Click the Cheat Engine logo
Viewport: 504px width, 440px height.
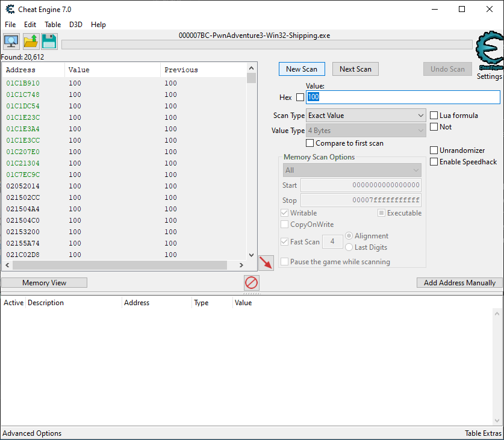[x=490, y=51]
